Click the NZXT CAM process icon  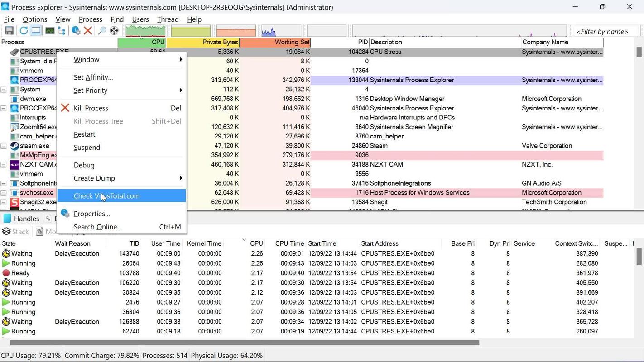pyautogui.click(x=14, y=164)
